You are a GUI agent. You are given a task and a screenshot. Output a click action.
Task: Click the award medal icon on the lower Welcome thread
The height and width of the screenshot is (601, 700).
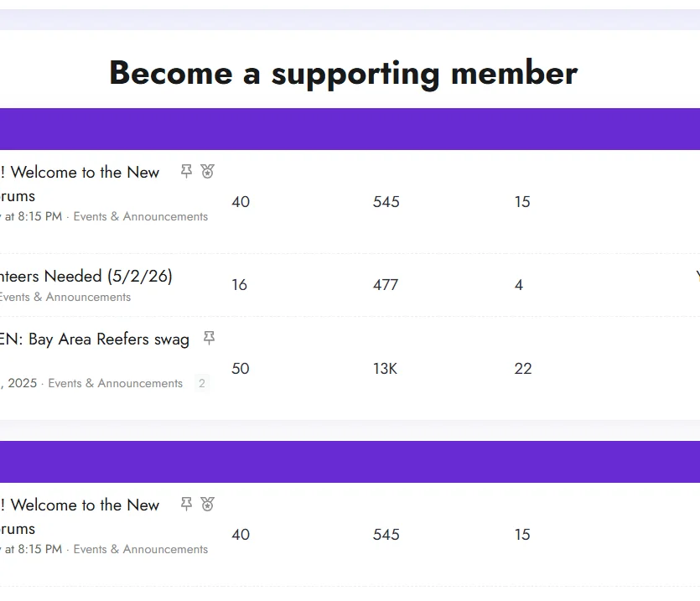click(x=207, y=504)
